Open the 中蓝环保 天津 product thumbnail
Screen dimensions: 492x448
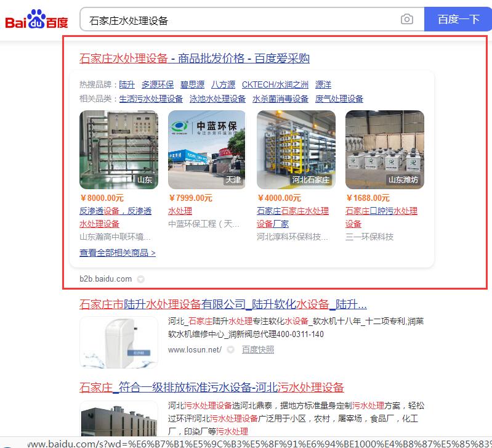(207, 150)
